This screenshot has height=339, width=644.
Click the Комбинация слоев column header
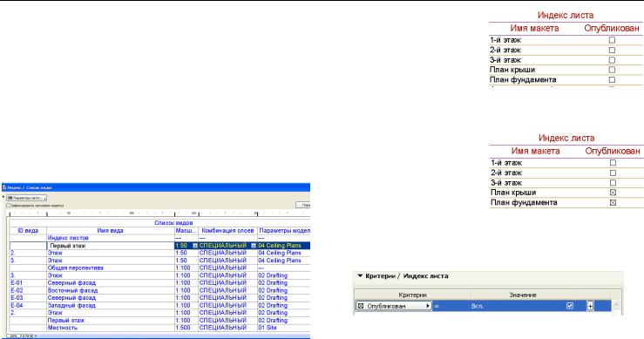227,231
